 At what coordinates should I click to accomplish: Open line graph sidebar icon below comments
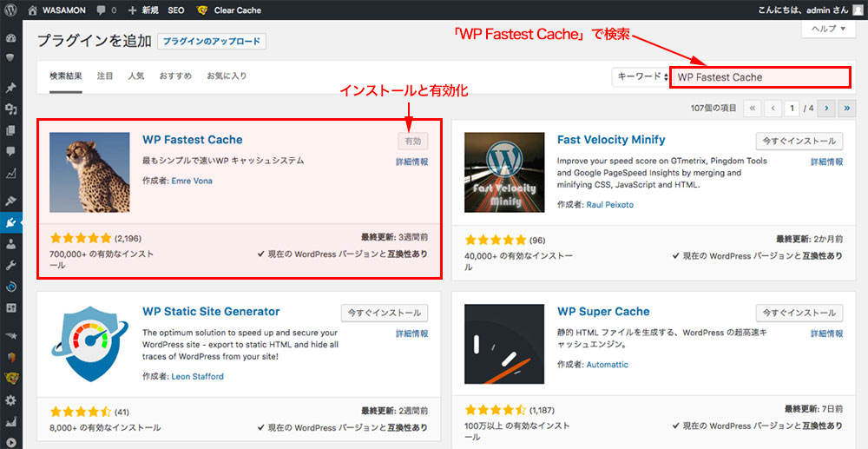tap(11, 174)
